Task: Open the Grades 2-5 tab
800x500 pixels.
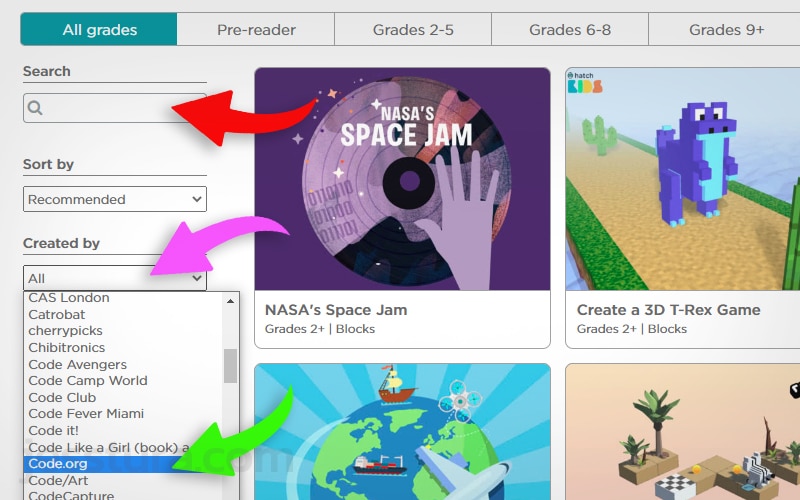Action: click(413, 30)
